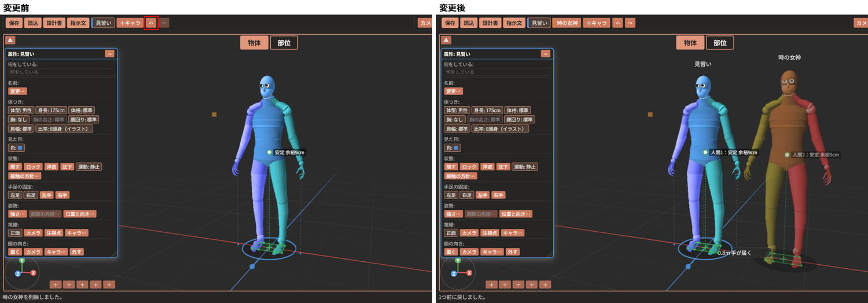Click 名前 変更… button in 変更前 panel
This screenshot has width=868, height=303.
point(17,91)
